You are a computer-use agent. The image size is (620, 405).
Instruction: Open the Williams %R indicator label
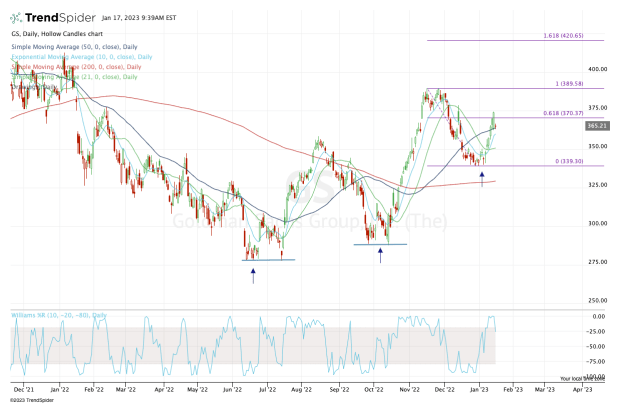(x=59, y=315)
